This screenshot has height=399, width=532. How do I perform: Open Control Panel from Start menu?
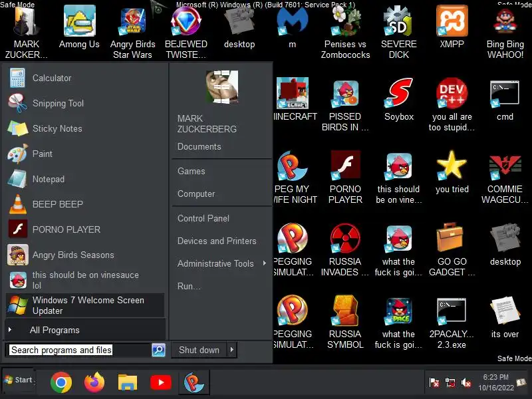pos(203,218)
